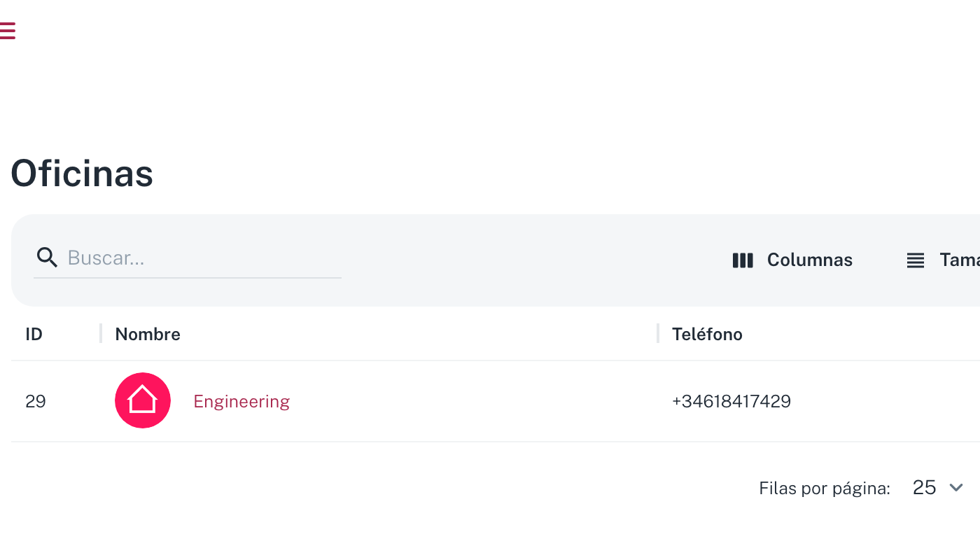Sort by the Nombre column header
Image resolution: width=980 pixels, height=560 pixels.
click(x=148, y=335)
